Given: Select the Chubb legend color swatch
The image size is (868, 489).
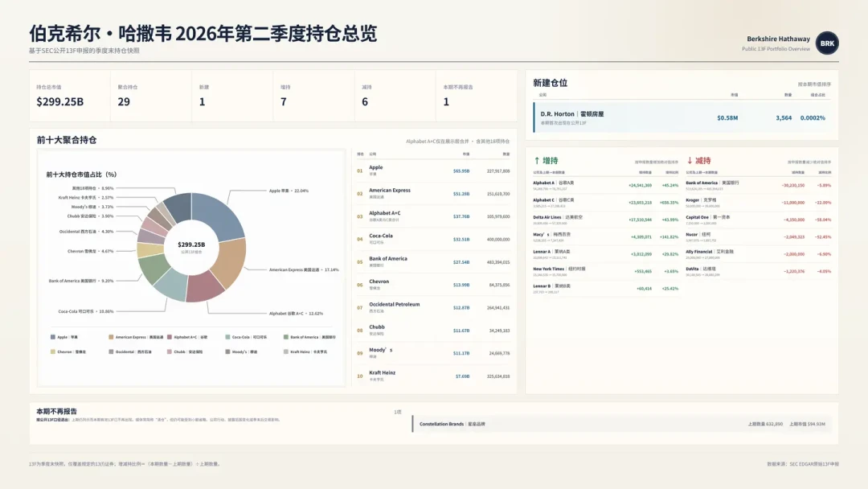Looking at the screenshot, I should point(170,351).
